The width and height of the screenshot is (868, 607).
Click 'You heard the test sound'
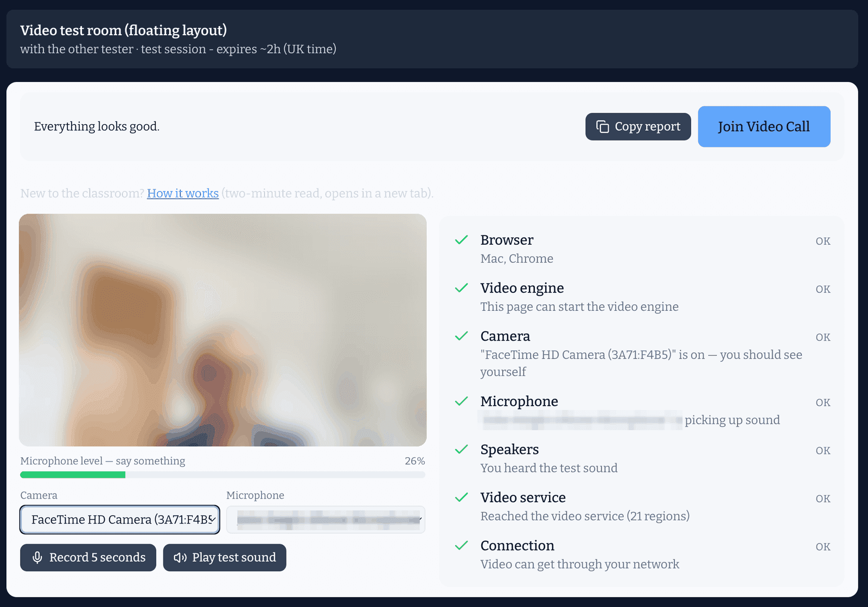[x=549, y=468]
